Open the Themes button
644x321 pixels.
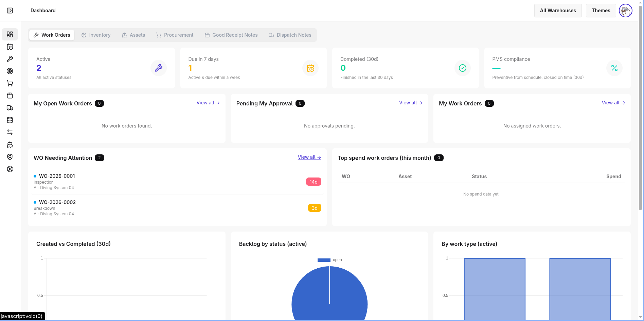point(601,11)
